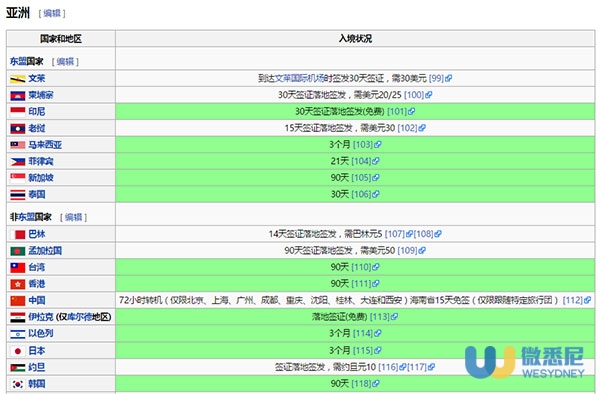Open reference link [111]

click(361, 283)
